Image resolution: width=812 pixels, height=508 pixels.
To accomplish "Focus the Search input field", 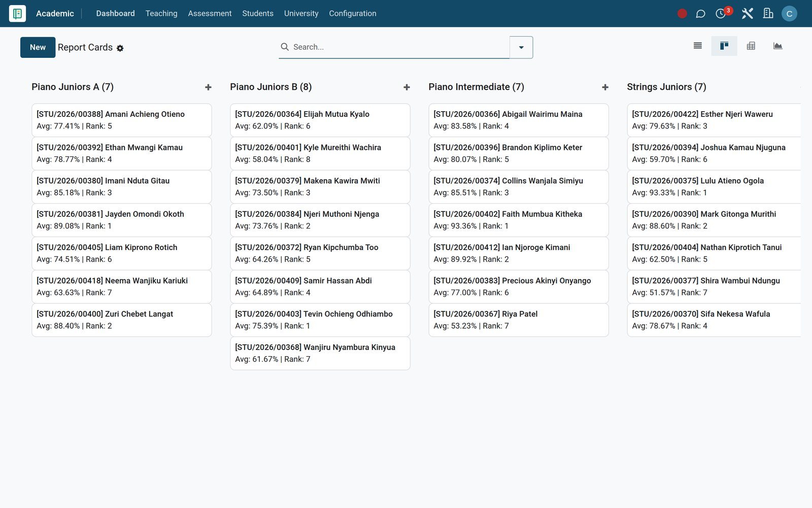I will click(400, 47).
